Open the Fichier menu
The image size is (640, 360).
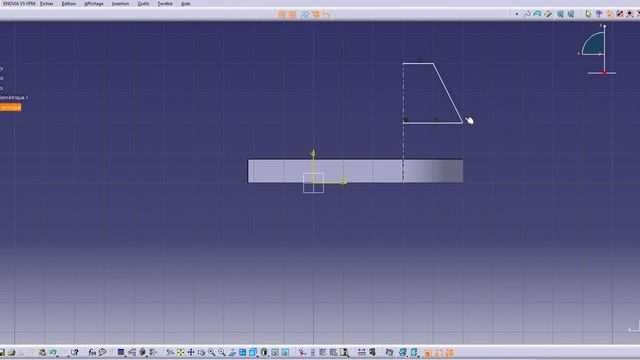pos(47,4)
